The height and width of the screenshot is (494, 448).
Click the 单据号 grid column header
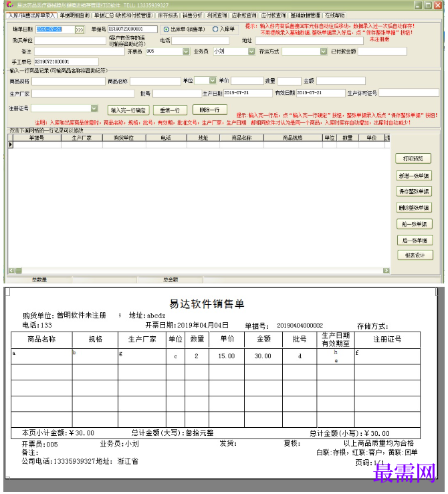[x=37, y=138]
